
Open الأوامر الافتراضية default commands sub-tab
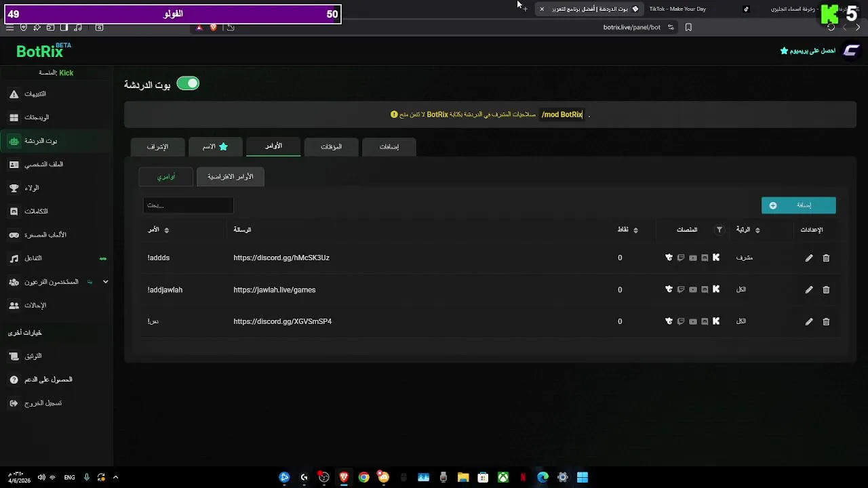pyautogui.click(x=231, y=177)
